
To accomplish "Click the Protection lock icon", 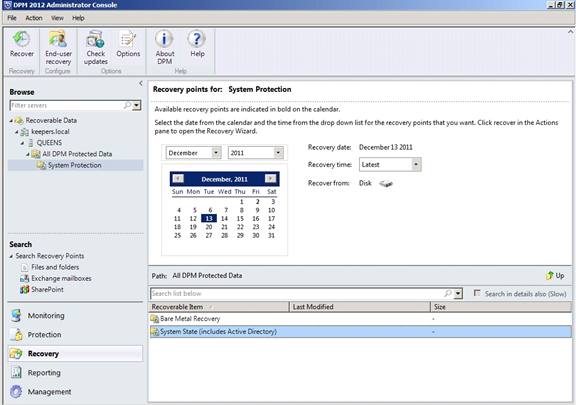I will pos(16,334).
